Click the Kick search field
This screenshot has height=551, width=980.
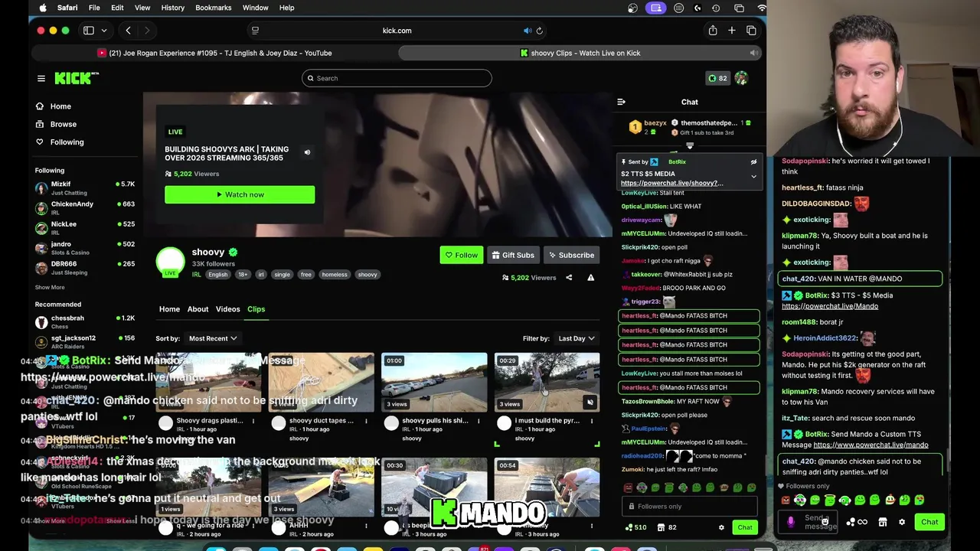397,78
